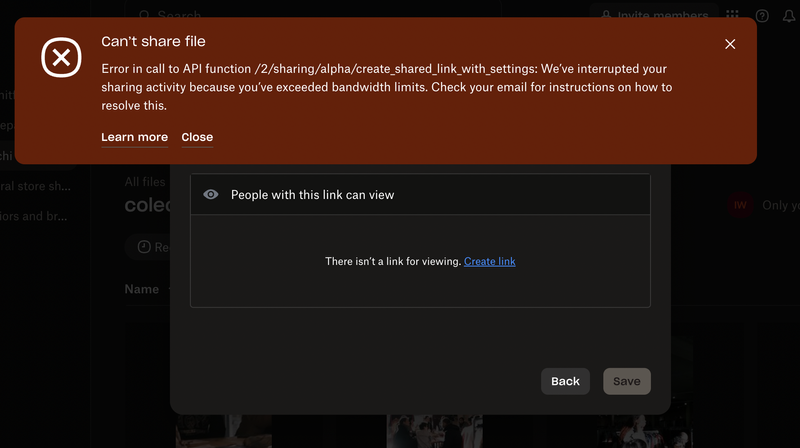Click the Close link in the error banner
Screen dimensions: 800x448
click(x=197, y=137)
